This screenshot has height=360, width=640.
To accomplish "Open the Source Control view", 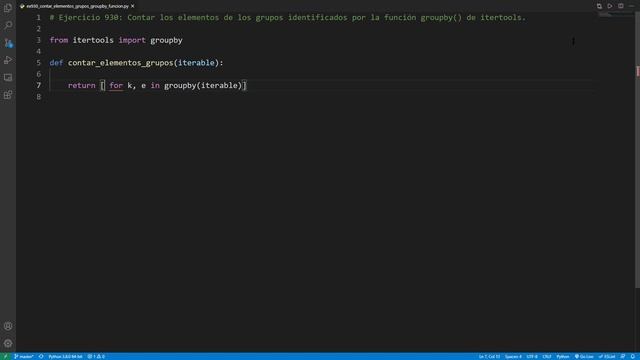I will pos(8,43).
